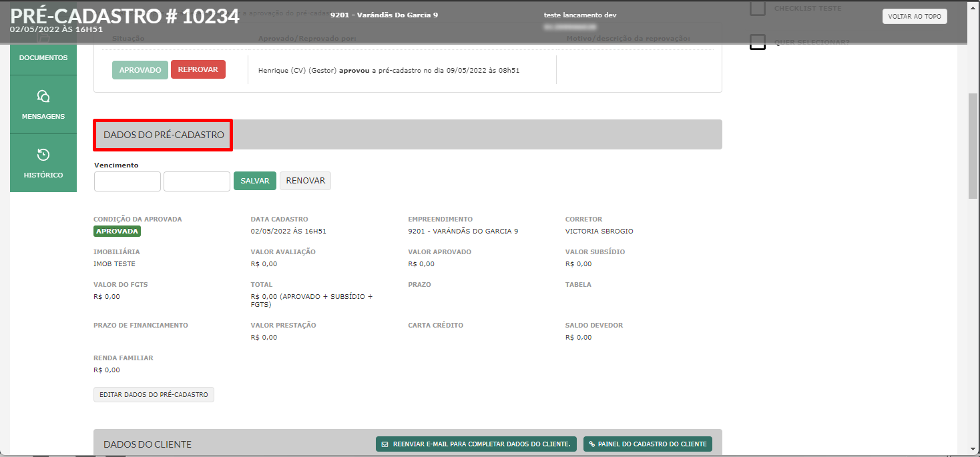Toggle the Quer Selecionar checkbox
The width and height of the screenshot is (980, 457).
coord(757,43)
